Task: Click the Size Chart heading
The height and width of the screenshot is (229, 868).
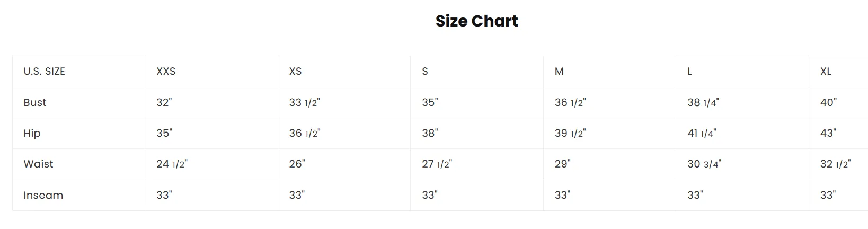Action: (x=476, y=21)
